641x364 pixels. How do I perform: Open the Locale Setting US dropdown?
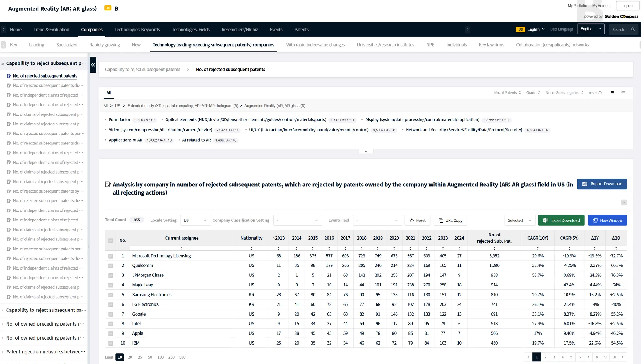[x=195, y=220]
